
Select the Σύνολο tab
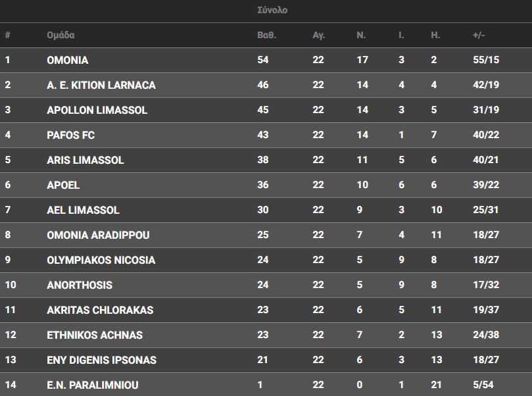pos(272,11)
